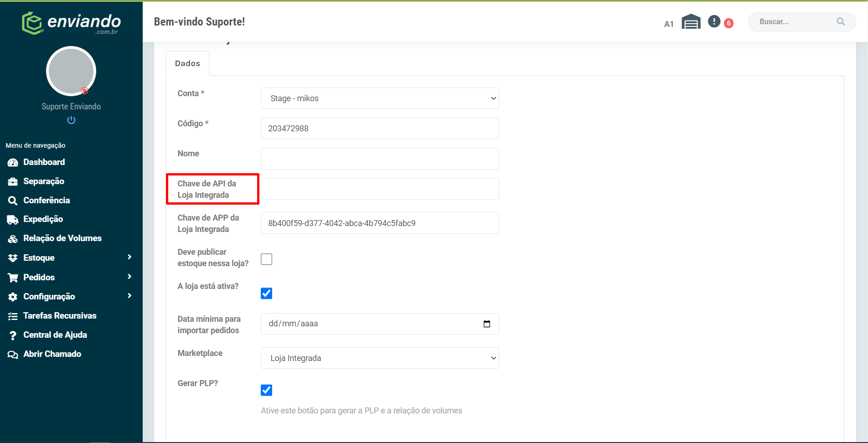
Task: Focus the Chave de APP input field
Action: pos(380,223)
